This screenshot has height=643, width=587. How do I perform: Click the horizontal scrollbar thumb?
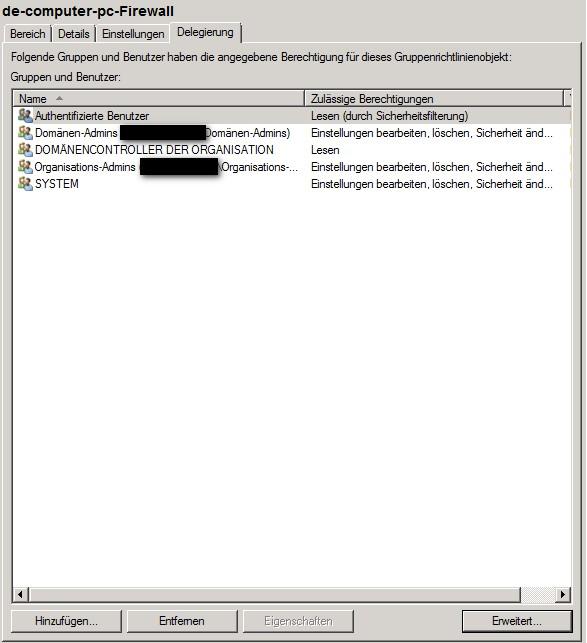tap(274, 594)
